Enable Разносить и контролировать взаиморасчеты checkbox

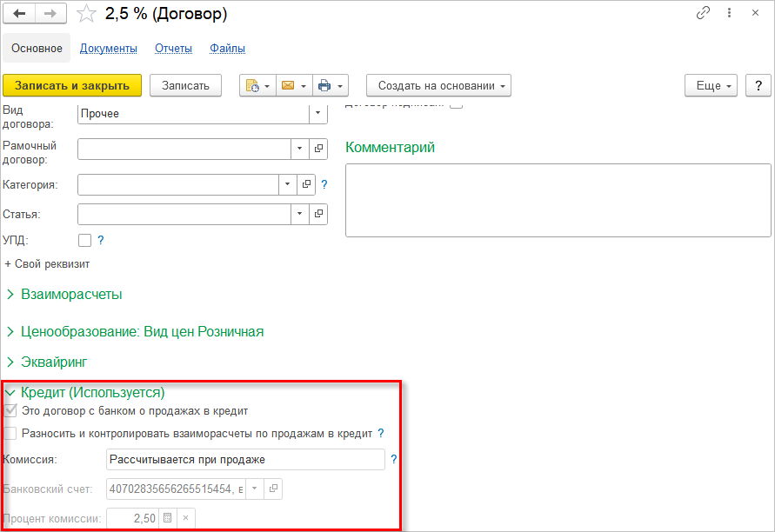click(10, 433)
